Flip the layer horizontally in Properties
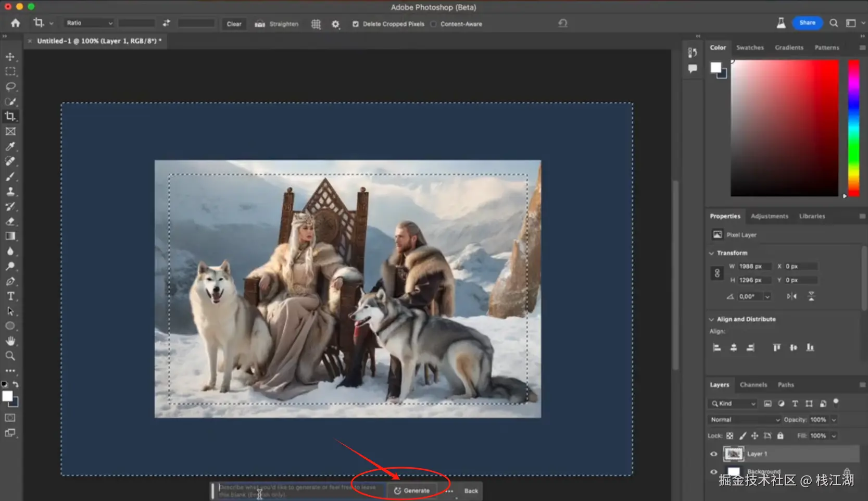This screenshot has width=868, height=501. coord(792,296)
